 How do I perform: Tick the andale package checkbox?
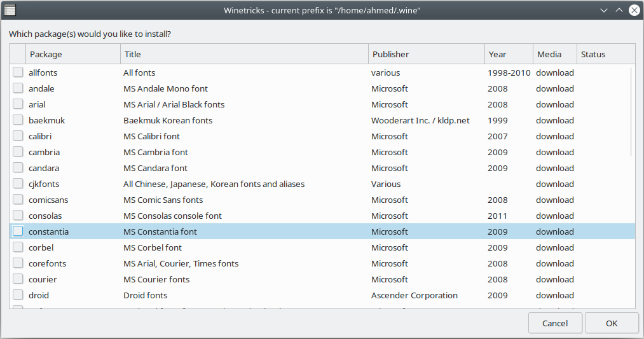(x=18, y=88)
